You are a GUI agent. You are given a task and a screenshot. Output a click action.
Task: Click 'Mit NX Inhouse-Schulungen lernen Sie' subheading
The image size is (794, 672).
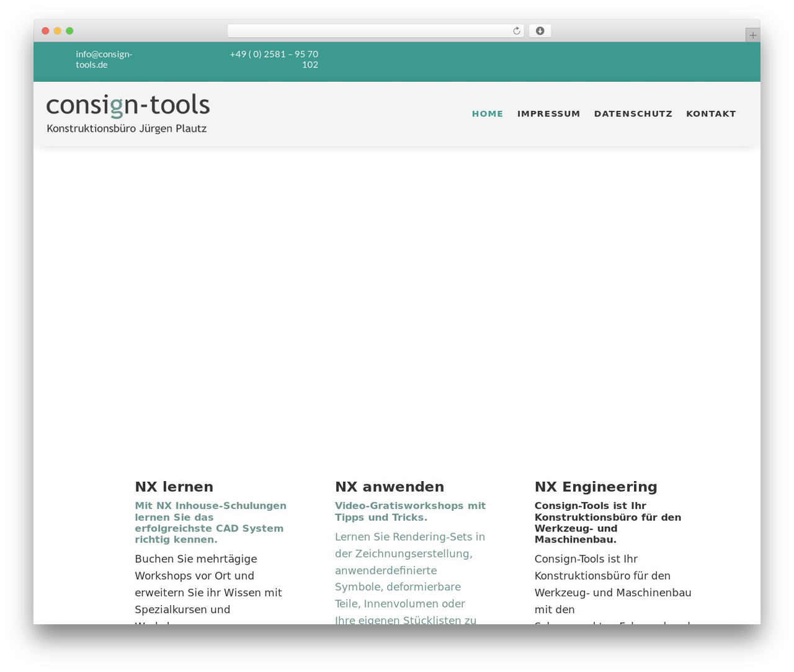point(211,523)
